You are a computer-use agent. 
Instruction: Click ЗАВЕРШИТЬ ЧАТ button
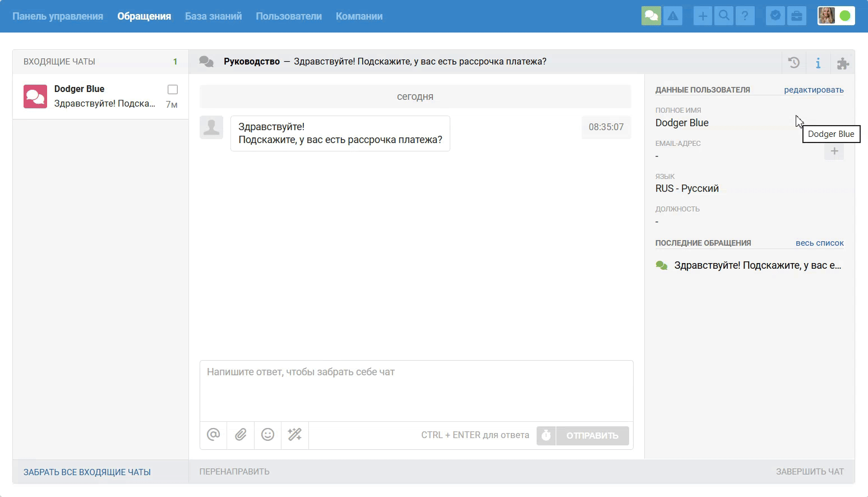click(x=810, y=472)
